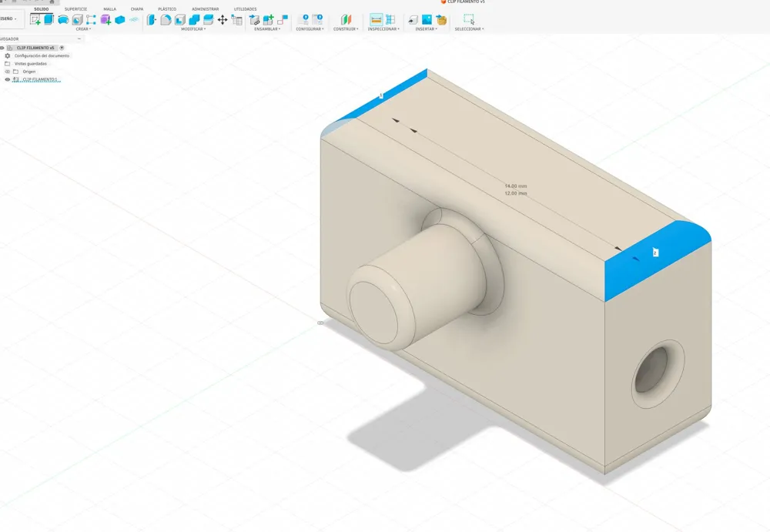Screen dimensions: 770x532
Task: Collapse the NAVEGADOR panel
Action: (79, 38)
